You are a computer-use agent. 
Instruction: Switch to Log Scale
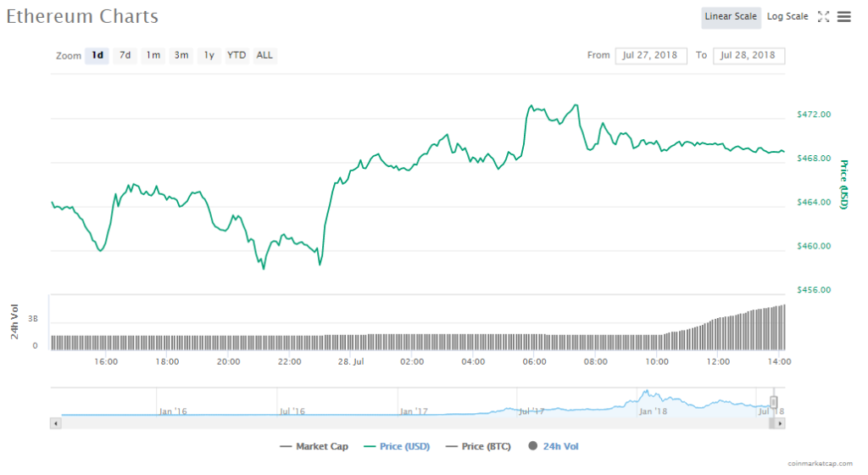coord(787,17)
